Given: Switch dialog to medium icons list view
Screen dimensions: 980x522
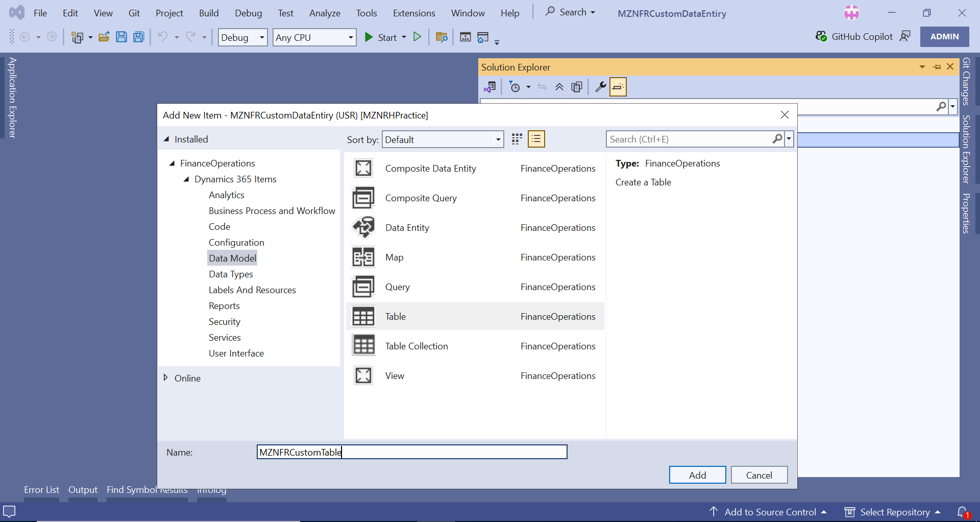Looking at the screenshot, I should tap(536, 139).
